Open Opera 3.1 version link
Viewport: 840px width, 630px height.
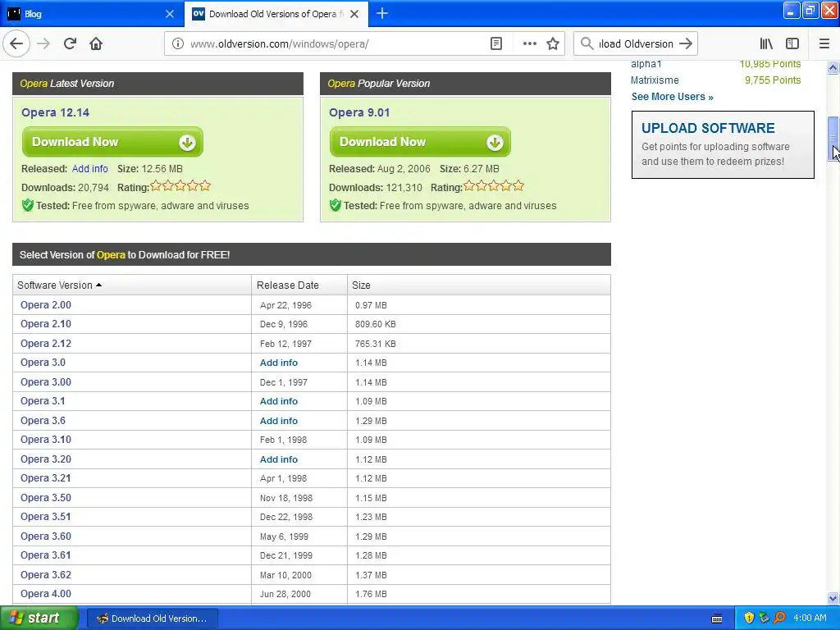43,401
